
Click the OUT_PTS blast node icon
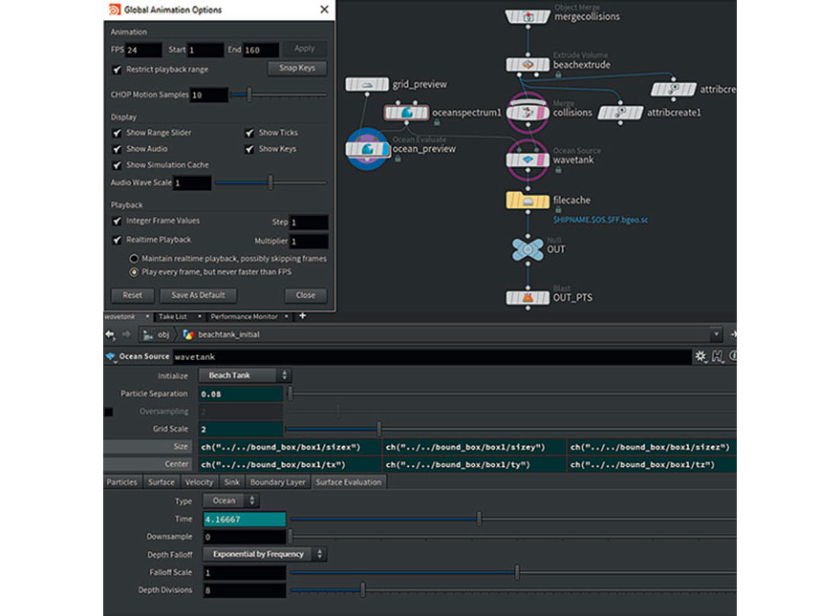(528, 298)
